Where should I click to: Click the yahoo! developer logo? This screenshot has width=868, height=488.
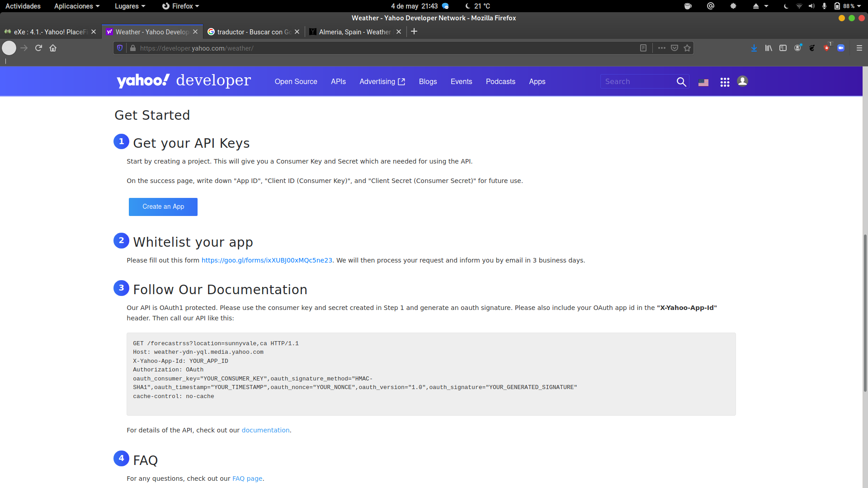coord(184,81)
